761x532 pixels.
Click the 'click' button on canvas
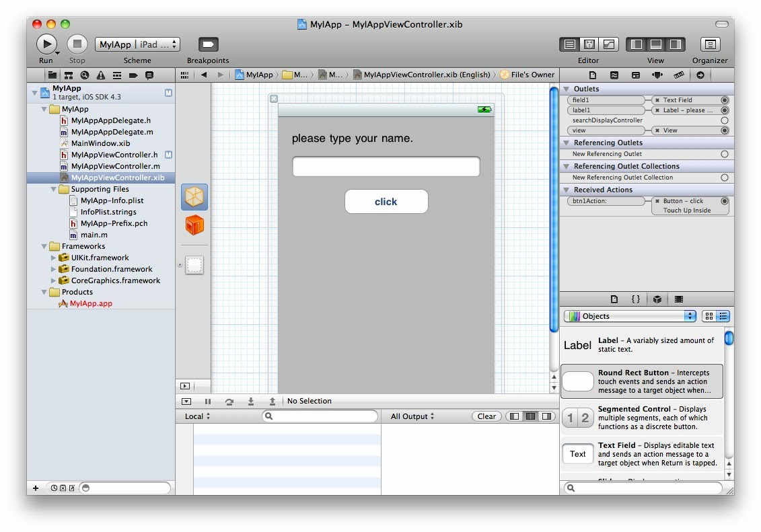click(386, 202)
